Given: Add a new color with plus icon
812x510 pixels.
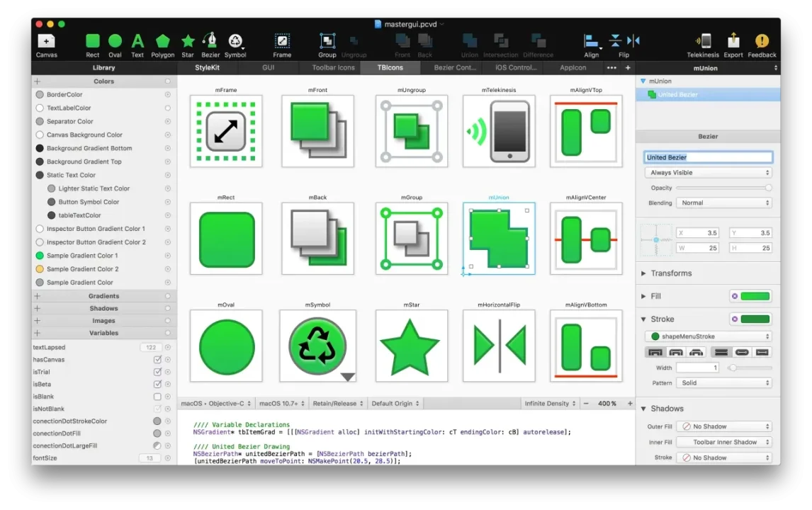Looking at the screenshot, I should click(x=38, y=81).
